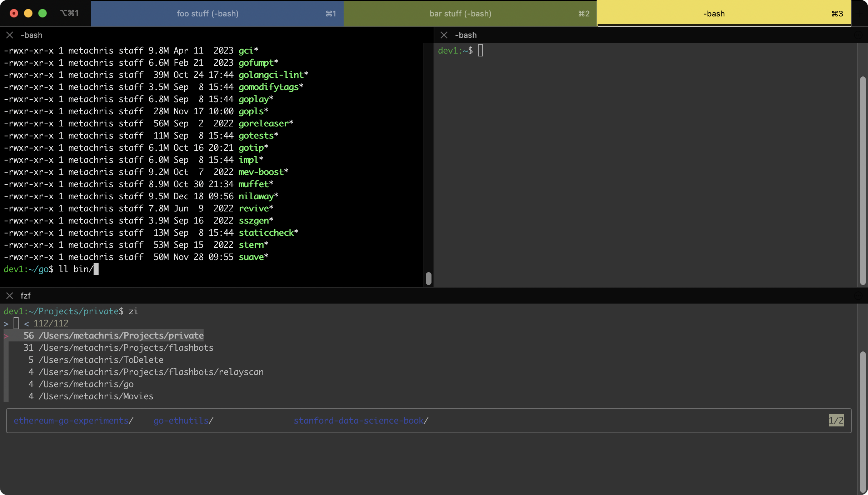Zoom the window using the green traffic light
Screen dimensions: 868x495
(x=43, y=13)
